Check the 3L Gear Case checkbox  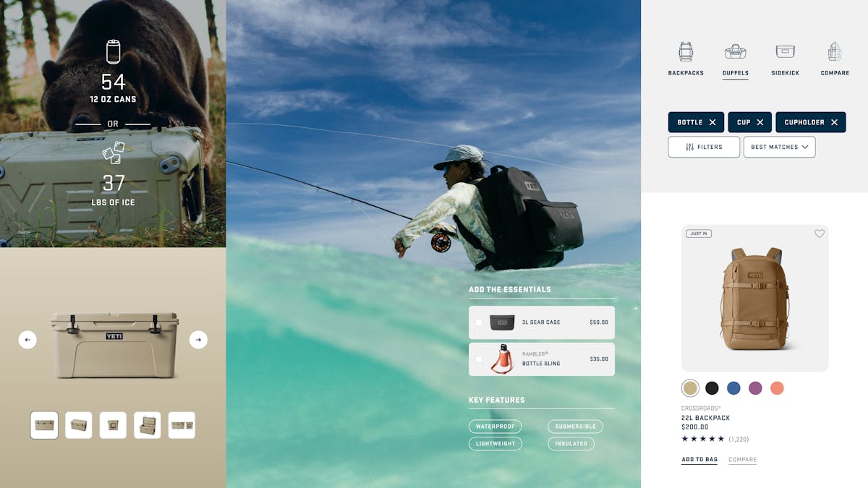tap(478, 322)
